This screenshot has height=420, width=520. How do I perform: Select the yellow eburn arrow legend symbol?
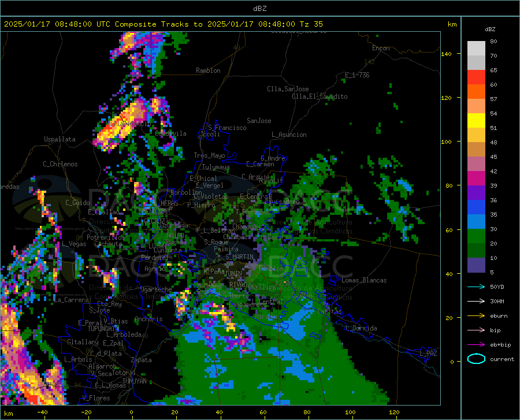[x=476, y=315]
